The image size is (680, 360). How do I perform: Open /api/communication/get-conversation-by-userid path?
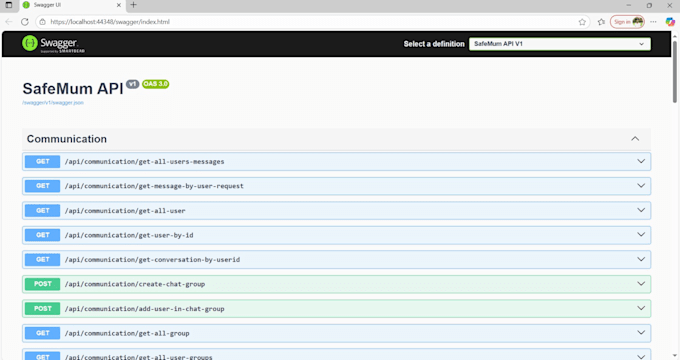pyautogui.click(x=152, y=259)
